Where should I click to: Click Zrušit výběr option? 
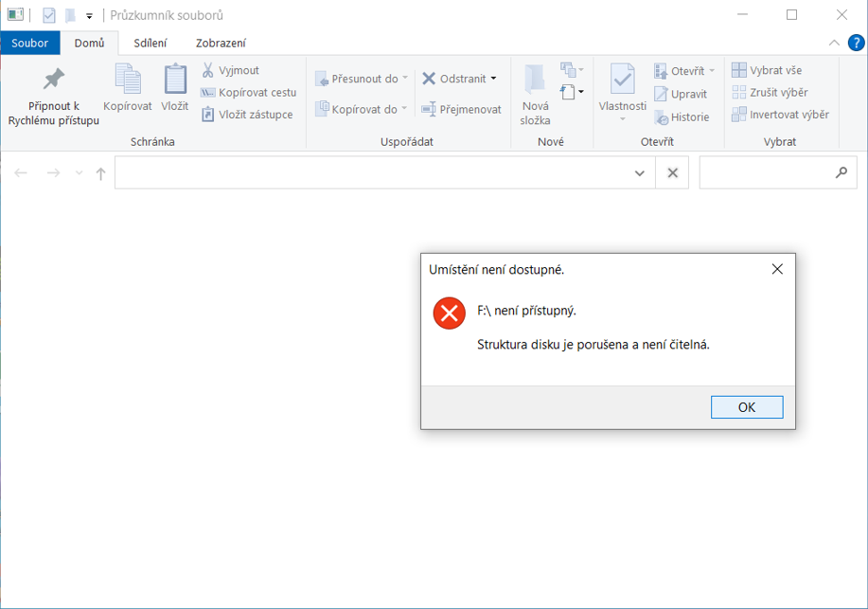click(769, 92)
